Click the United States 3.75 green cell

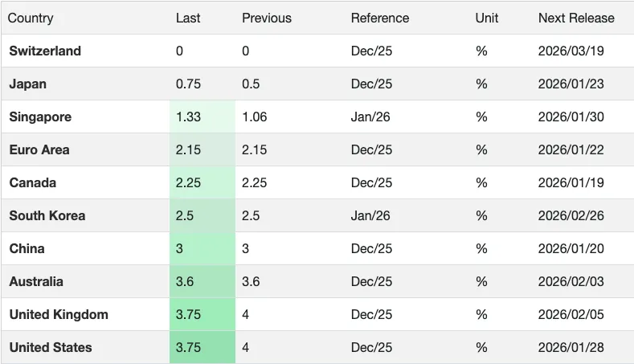188,347
